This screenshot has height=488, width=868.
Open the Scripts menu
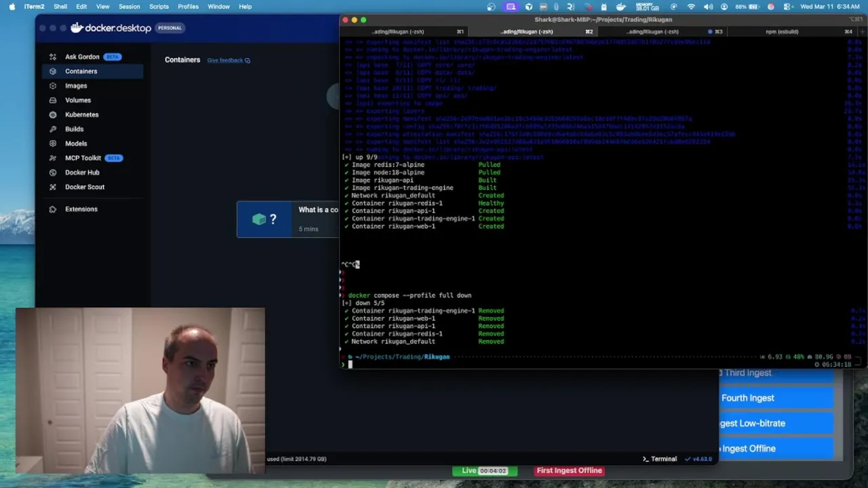[x=159, y=7]
